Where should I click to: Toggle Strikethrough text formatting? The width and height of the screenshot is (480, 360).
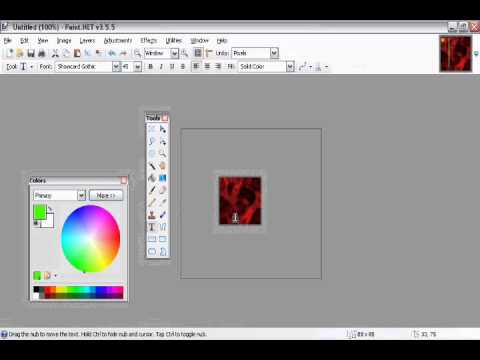pyautogui.click(x=183, y=67)
